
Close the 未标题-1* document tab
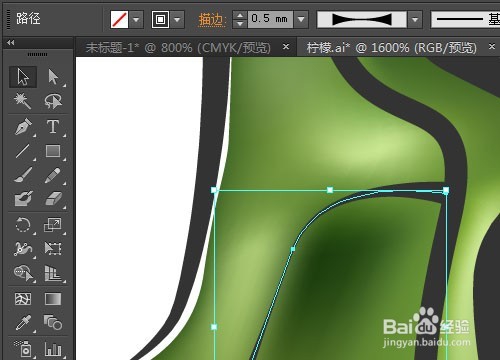point(286,47)
